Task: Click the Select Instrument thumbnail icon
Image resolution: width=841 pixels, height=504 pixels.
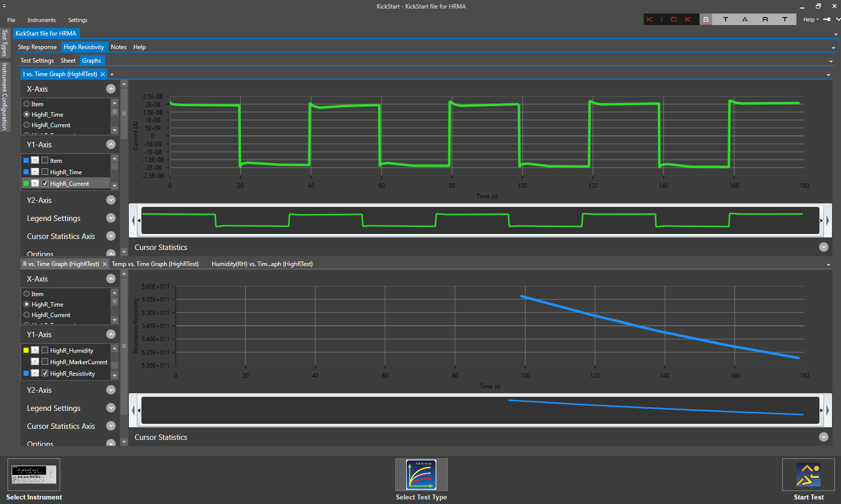Action: tap(34, 474)
